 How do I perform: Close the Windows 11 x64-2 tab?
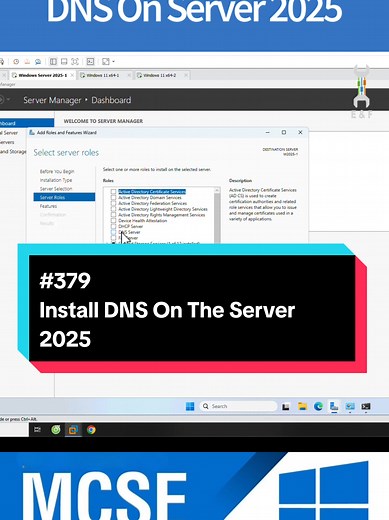pyautogui.click(x=186, y=75)
